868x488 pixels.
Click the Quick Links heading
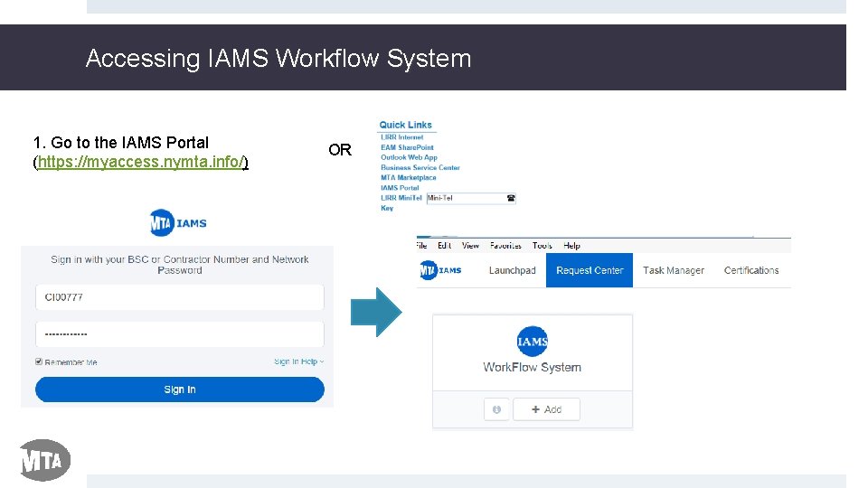tap(405, 125)
